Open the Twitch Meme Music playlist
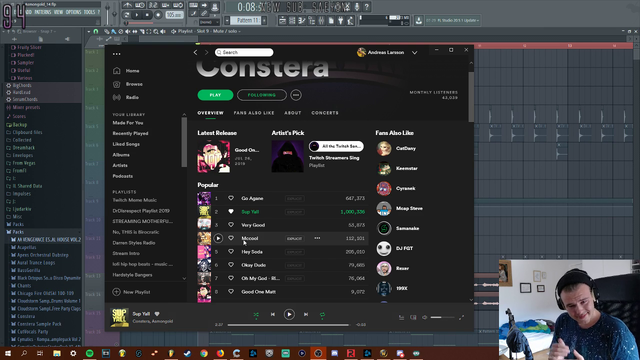The width and height of the screenshot is (640, 360). pos(135,200)
